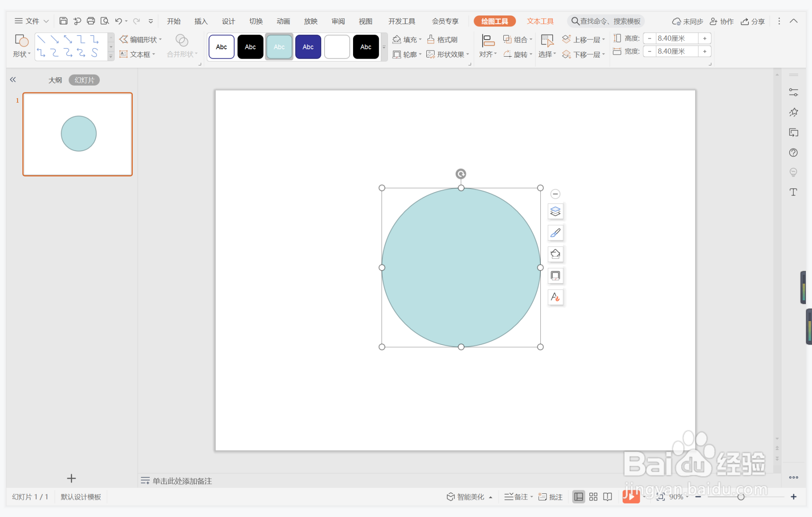Screen dimensions: 812x517
Task: Click the 高度 height input field
Action: (x=676, y=38)
